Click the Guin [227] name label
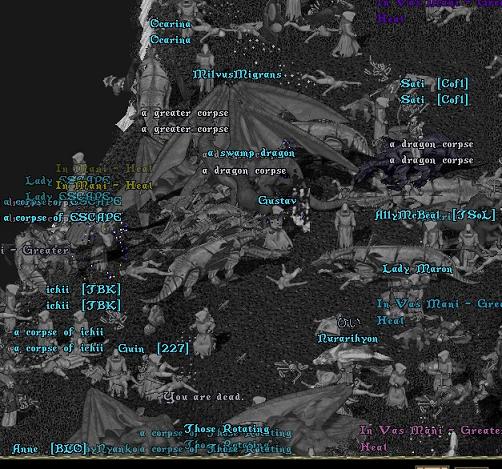 153,349
